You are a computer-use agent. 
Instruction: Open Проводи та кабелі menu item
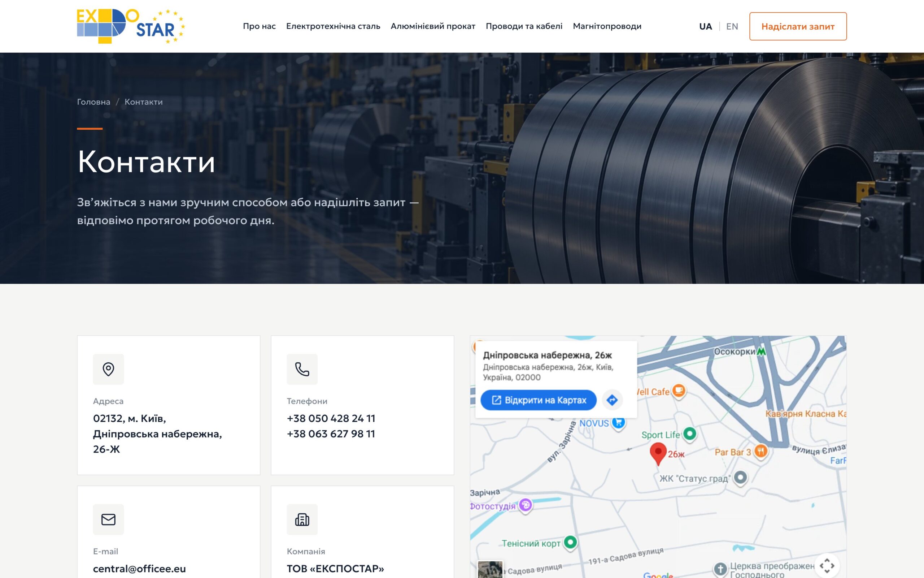click(x=524, y=26)
